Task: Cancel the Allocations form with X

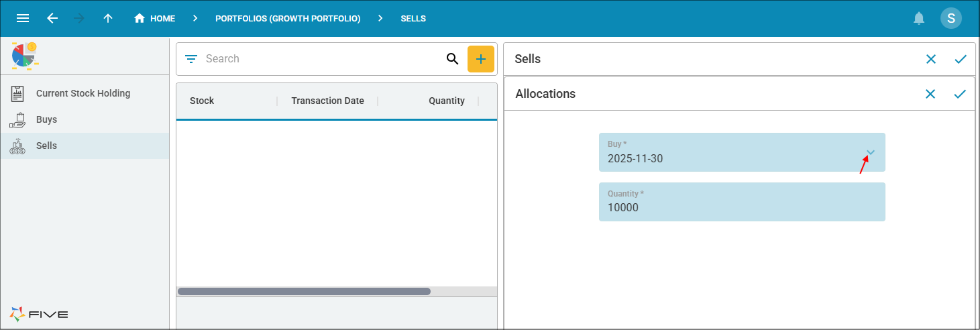Action: (930, 94)
